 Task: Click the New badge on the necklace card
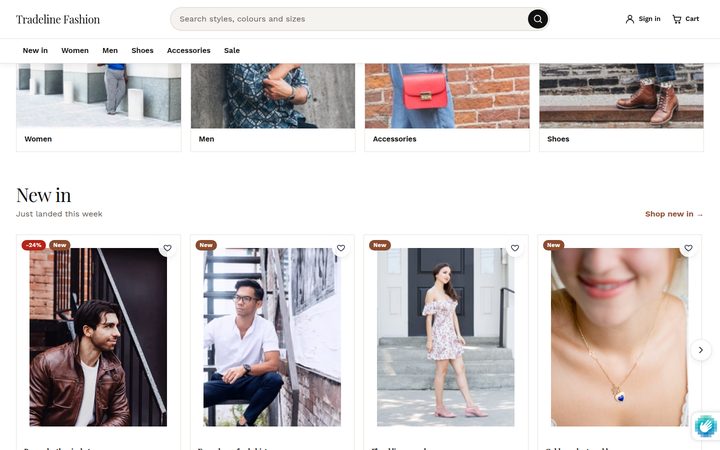tap(554, 245)
